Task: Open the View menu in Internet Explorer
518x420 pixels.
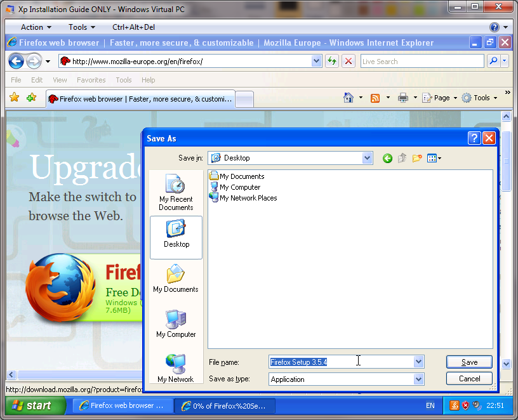Action: pyautogui.click(x=60, y=80)
